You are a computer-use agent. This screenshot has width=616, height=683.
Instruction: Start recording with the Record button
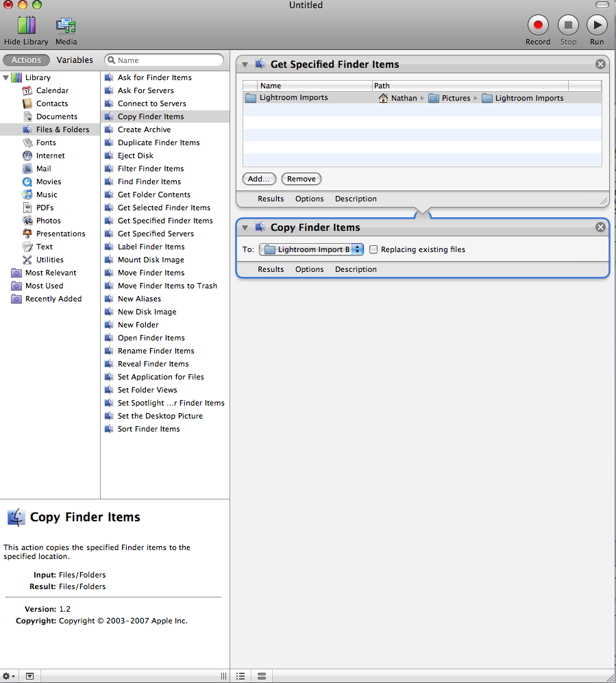tap(538, 25)
